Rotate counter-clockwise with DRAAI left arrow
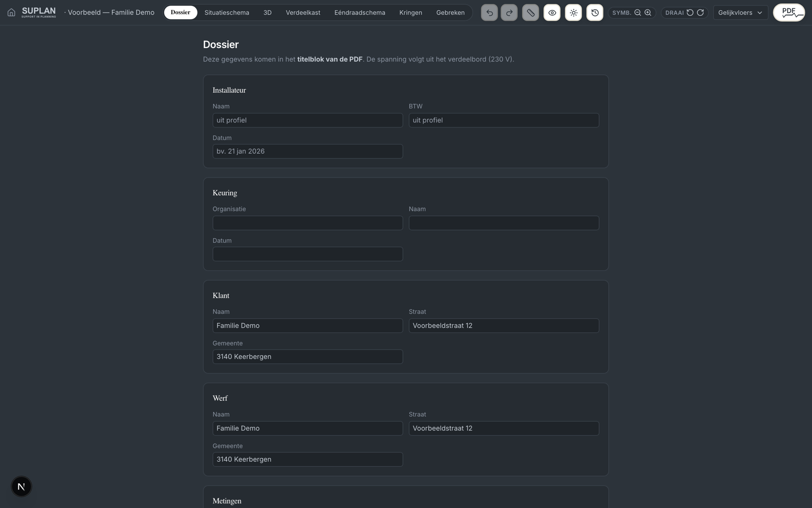This screenshot has width=812, height=508. click(x=690, y=12)
